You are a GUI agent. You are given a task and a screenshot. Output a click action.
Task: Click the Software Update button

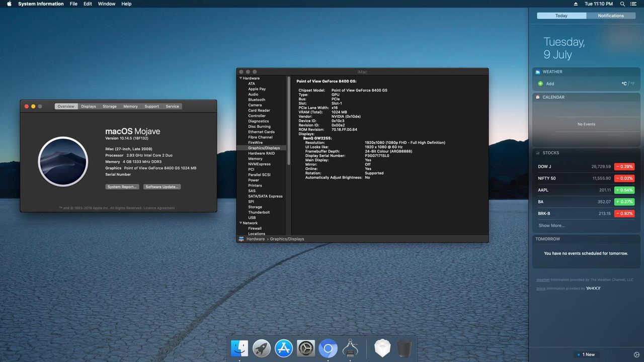click(162, 187)
